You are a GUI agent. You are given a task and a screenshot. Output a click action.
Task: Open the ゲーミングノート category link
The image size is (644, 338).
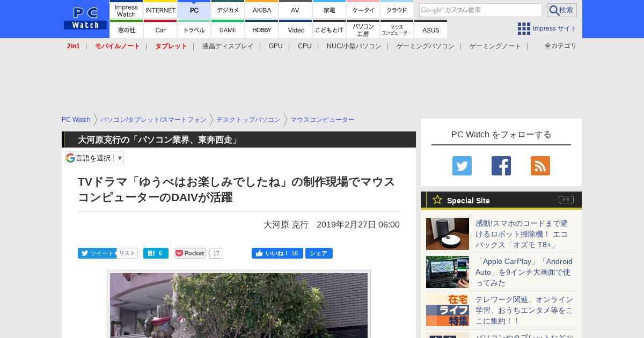pos(495,46)
